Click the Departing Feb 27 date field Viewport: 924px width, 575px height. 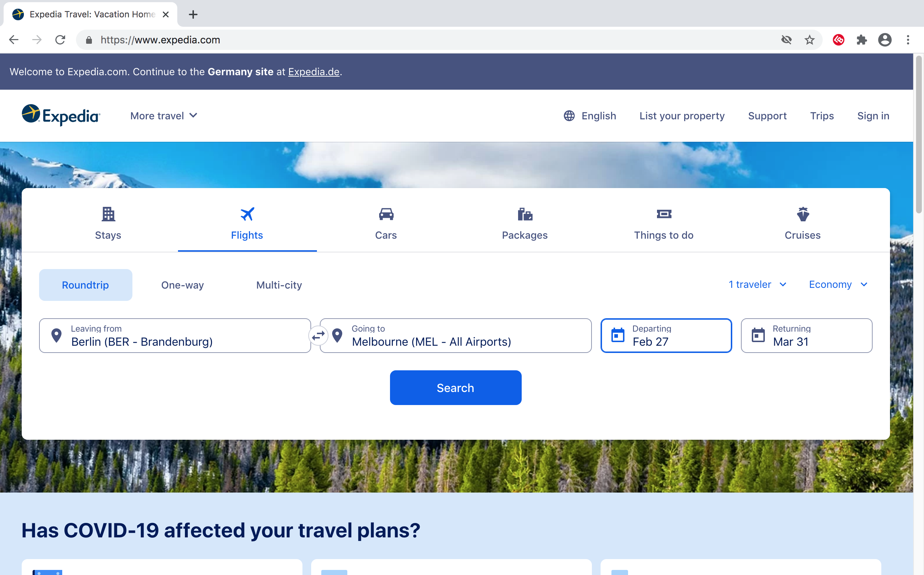coord(666,336)
